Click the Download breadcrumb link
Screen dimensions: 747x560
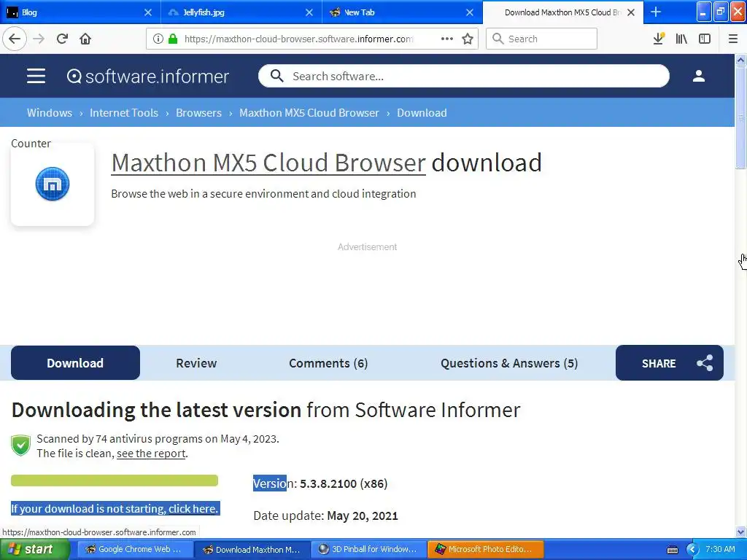click(x=422, y=113)
